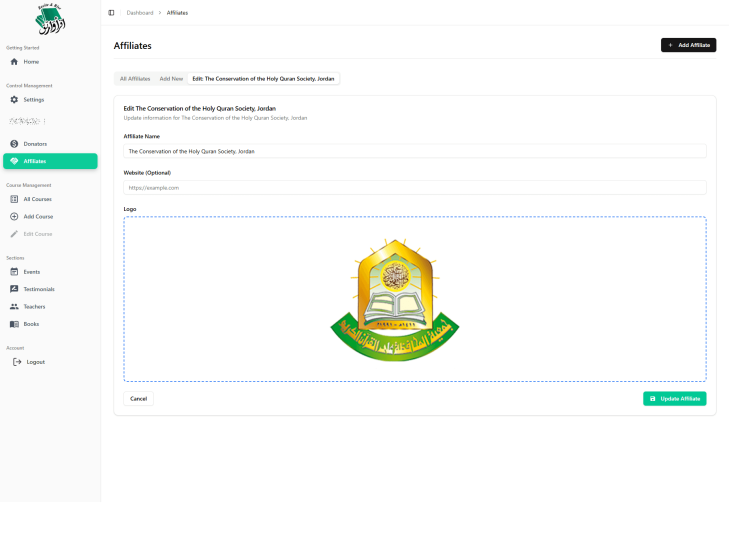Click the Affiliate Name input field
The width and height of the screenshot is (729, 540).
click(x=415, y=151)
